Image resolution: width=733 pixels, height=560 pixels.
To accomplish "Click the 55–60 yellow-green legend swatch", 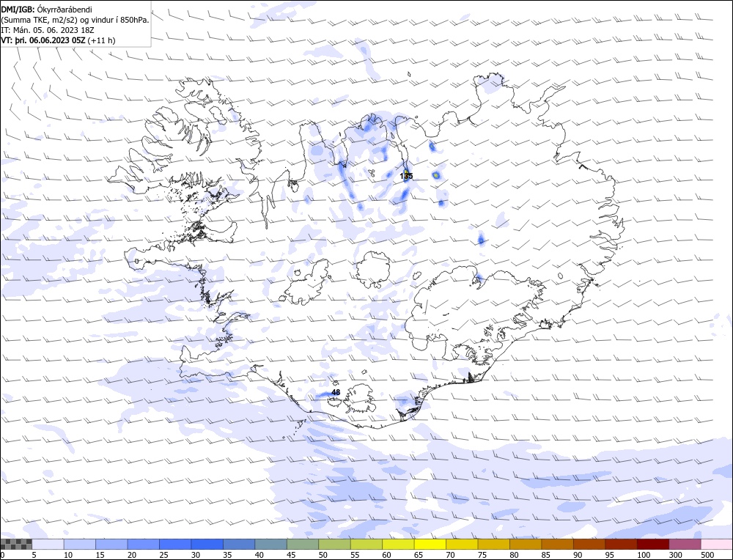I will (x=366, y=544).
